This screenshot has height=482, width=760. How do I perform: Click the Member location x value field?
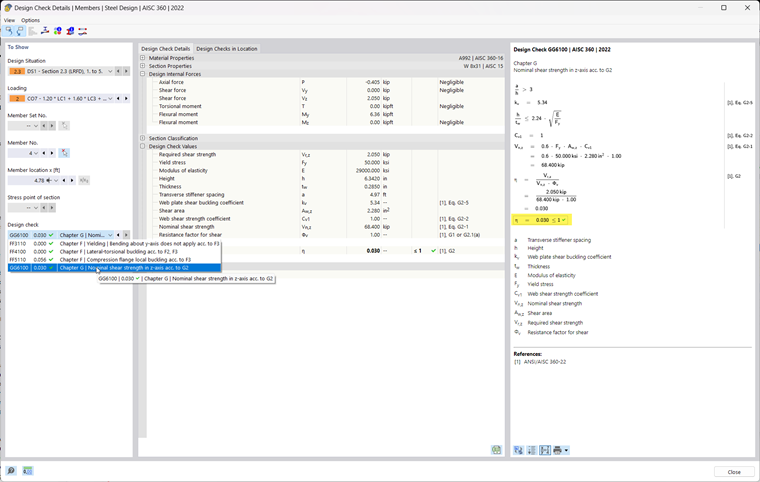point(27,180)
